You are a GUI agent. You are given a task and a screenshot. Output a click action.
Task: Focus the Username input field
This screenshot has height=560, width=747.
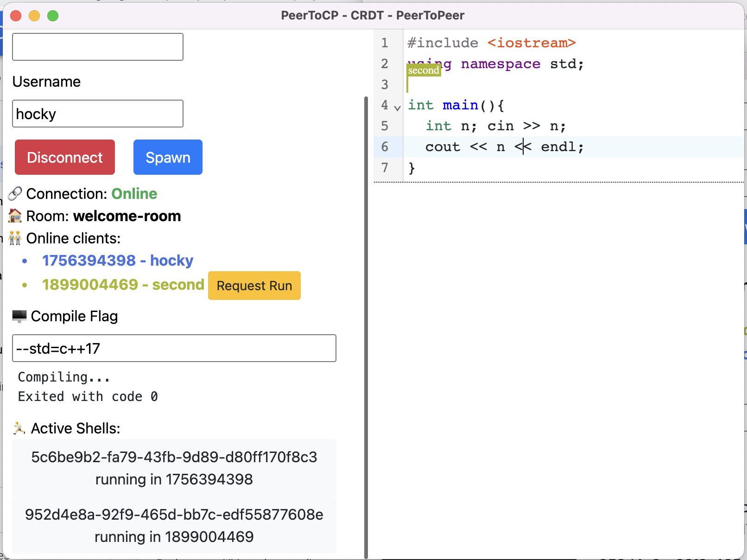(x=97, y=114)
